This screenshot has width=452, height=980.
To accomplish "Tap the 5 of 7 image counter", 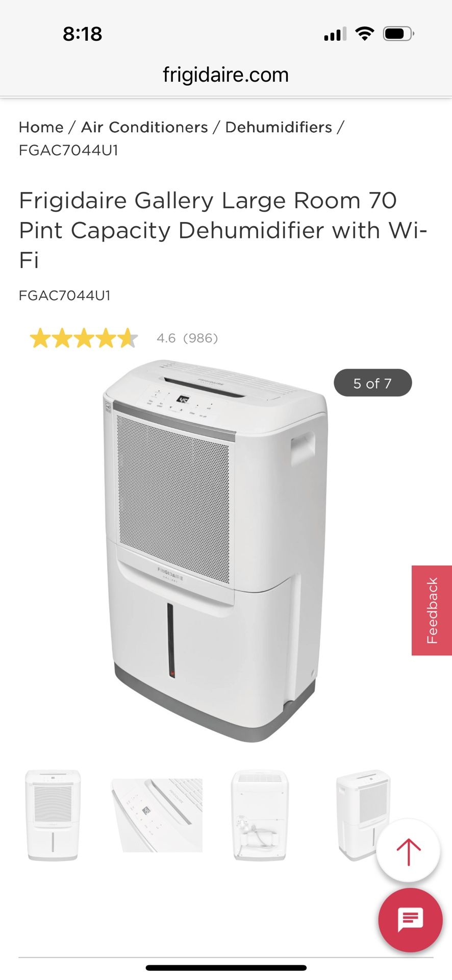I will click(372, 383).
